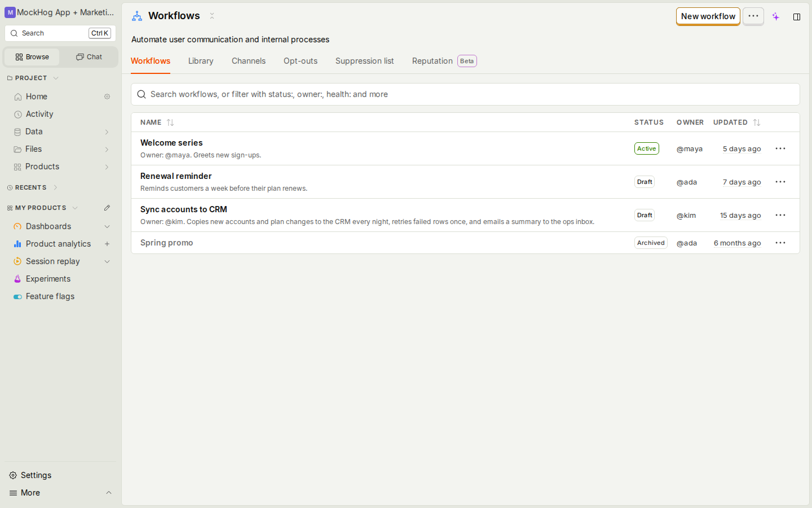
Task: Collapse the More menu at the sidebar bottom
Action: click(x=109, y=493)
